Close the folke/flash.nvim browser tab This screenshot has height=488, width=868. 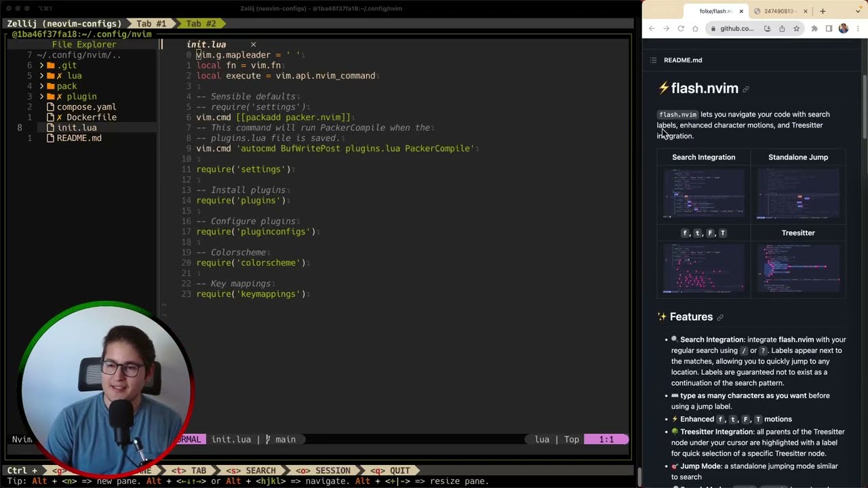click(x=741, y=11)
